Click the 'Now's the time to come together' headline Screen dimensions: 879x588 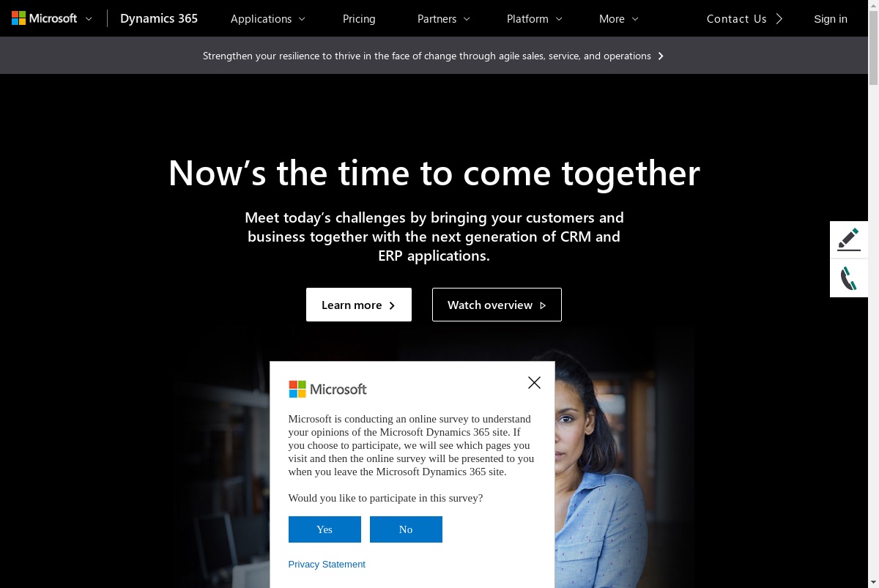coord(434,173)
